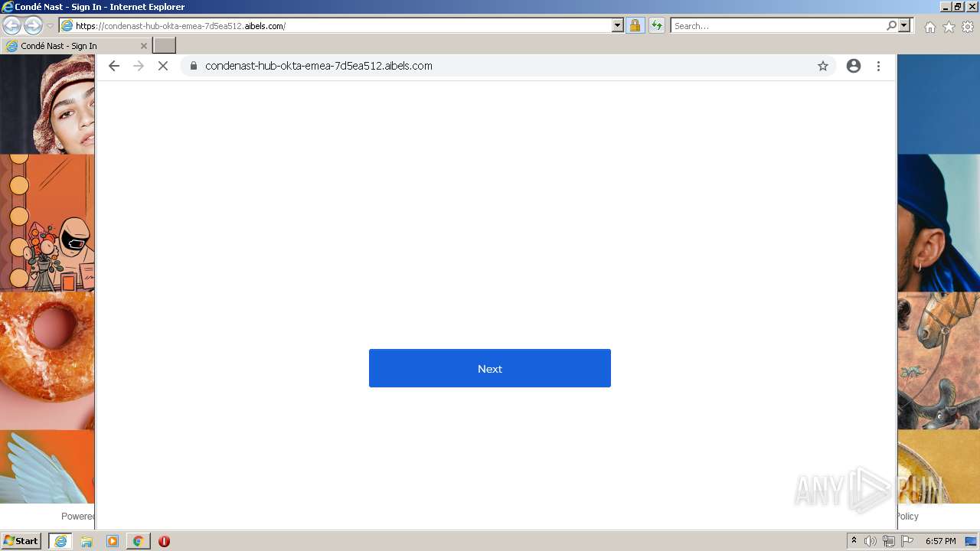
Task: Open the recent pages dropdown arrow
Action: 50,26
